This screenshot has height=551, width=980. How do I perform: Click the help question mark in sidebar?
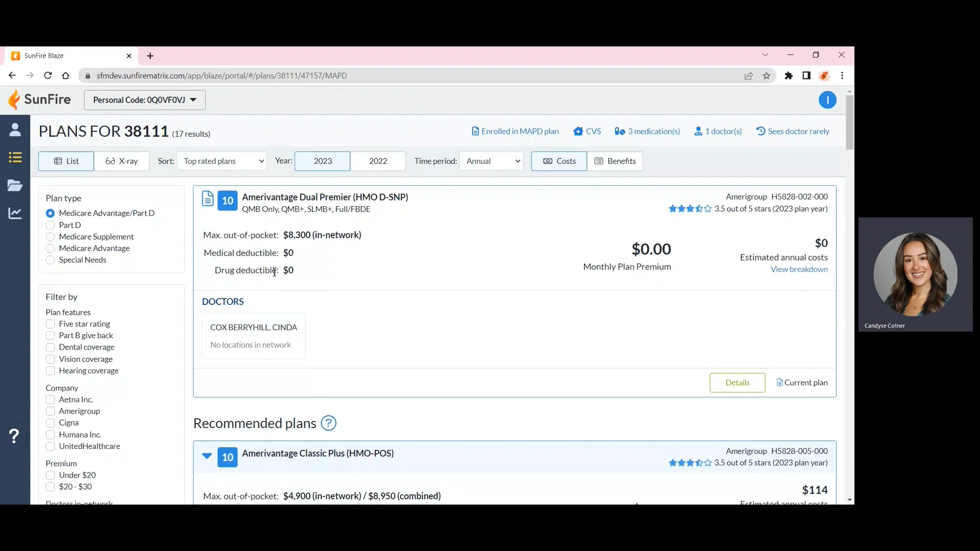click(14, 436)
